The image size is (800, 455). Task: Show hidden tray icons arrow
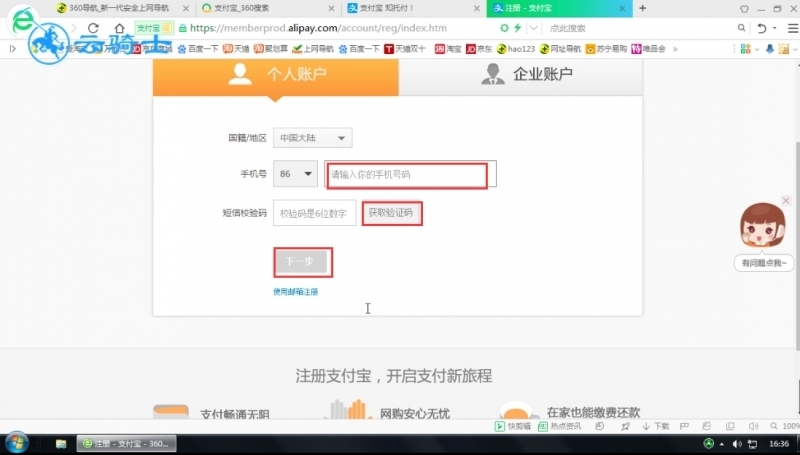(x=721, y=444)
